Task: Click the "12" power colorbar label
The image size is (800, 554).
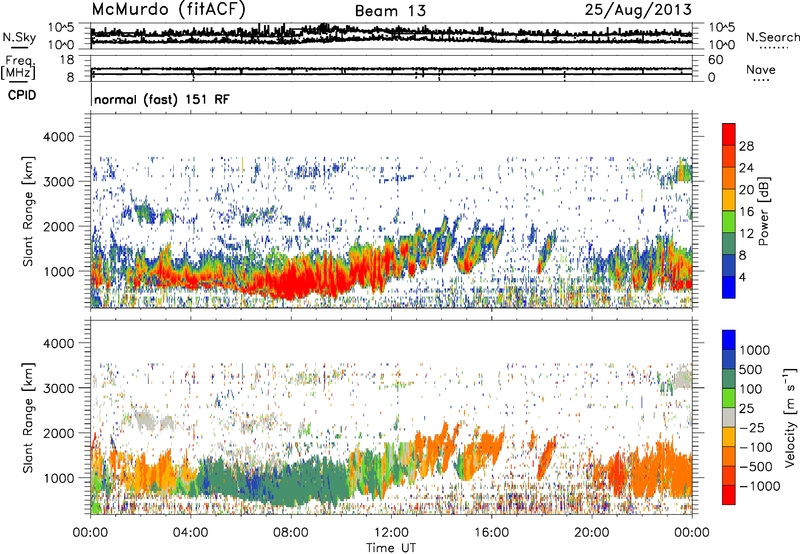Action: pos(746,234)
